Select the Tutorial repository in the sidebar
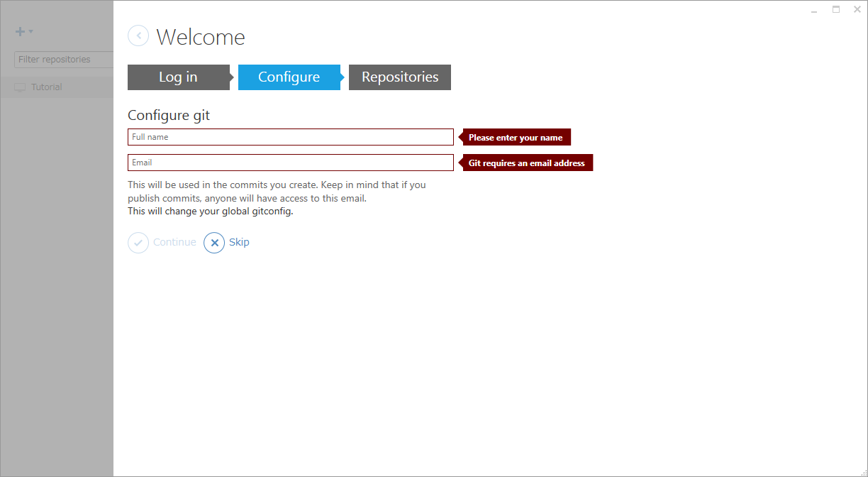 (57, 87)
